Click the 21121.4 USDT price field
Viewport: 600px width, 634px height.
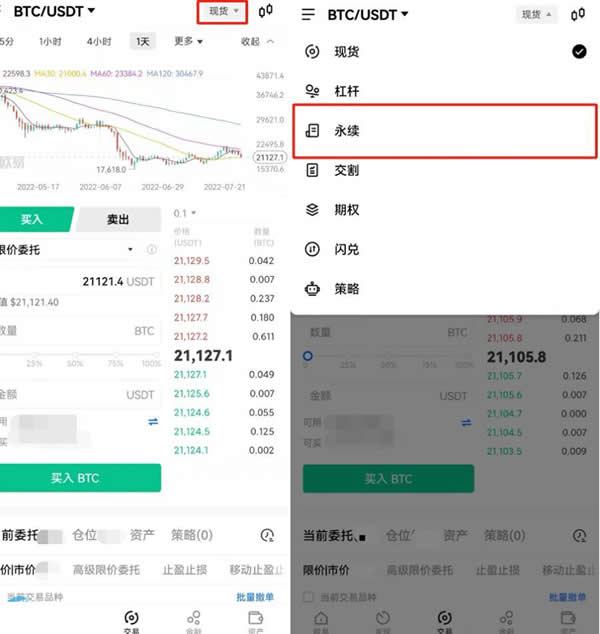click(80, 281)
